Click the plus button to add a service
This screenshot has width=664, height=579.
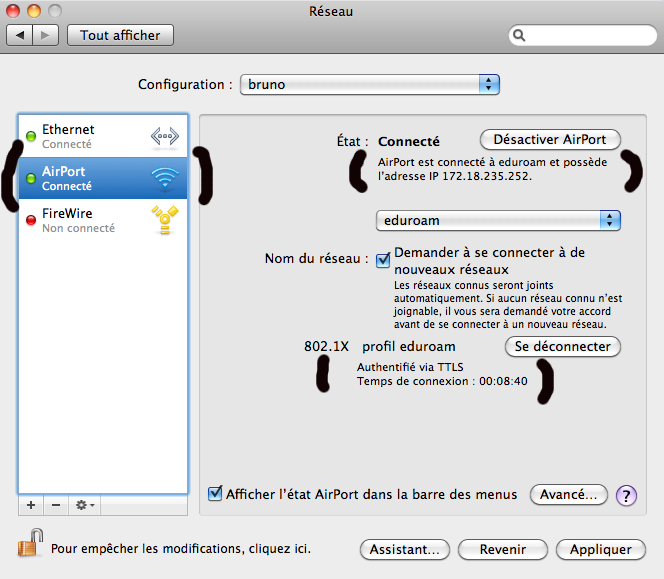coord(30,505)
